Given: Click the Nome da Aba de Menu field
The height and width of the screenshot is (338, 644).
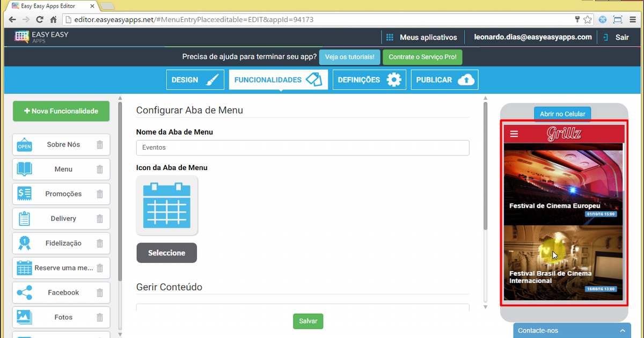Looking at the screenshot, I should [x=303, y=148].
